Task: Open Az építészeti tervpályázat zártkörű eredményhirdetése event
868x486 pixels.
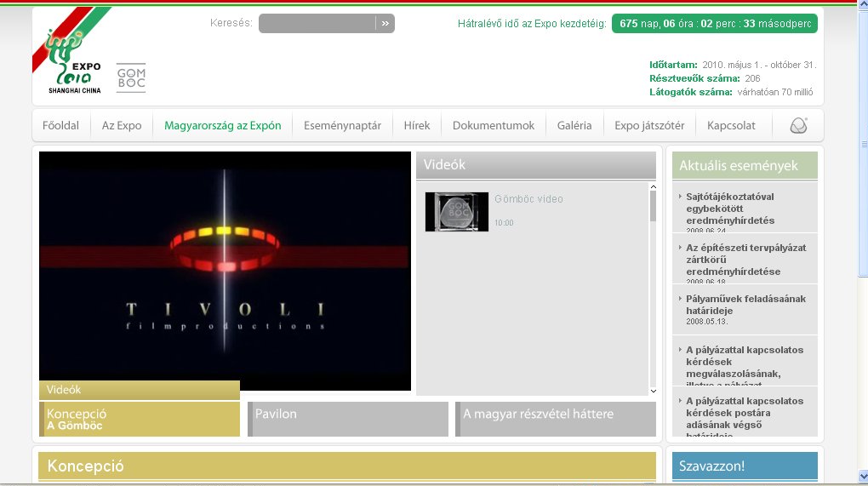Action: [x=745, y=259]
